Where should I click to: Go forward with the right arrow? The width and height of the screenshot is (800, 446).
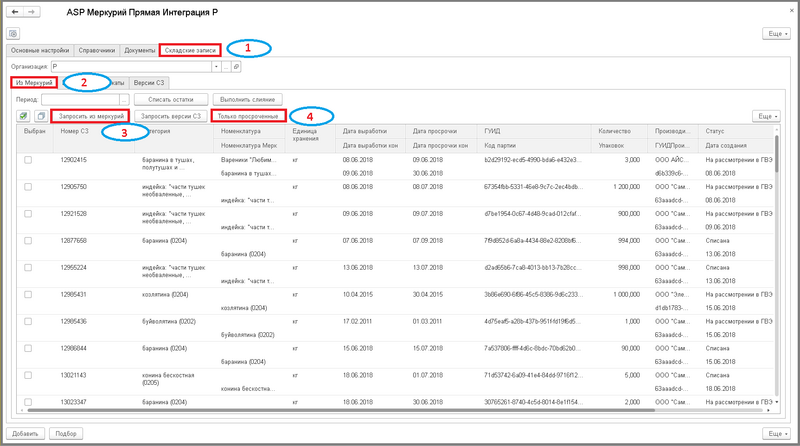31,12
